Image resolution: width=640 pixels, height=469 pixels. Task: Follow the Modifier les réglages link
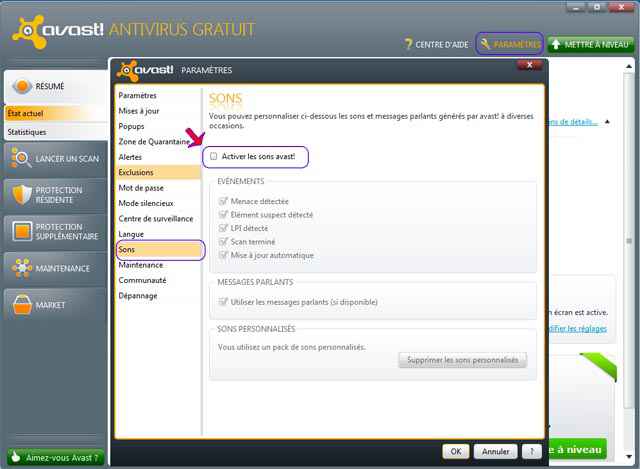click(577, 329)
